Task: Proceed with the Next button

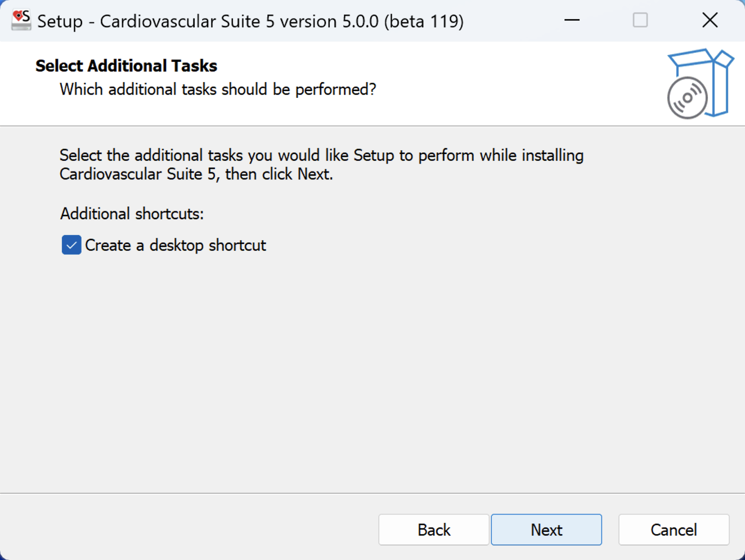Action: (546, 530)
